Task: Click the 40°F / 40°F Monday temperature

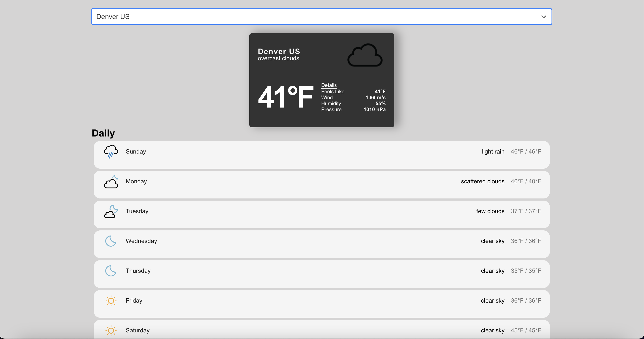Action: pyautogui.click(x=526, y=181)
